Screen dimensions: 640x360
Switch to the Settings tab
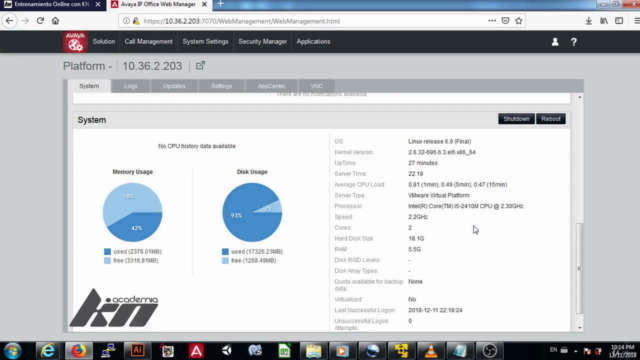click(x=222, y=86)
